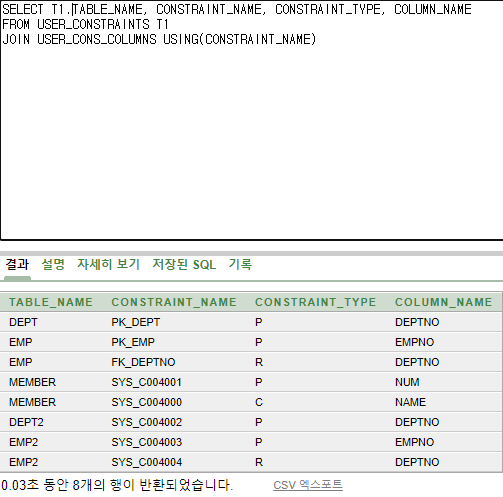Select the 결과 tab

(x=17, y=265)
